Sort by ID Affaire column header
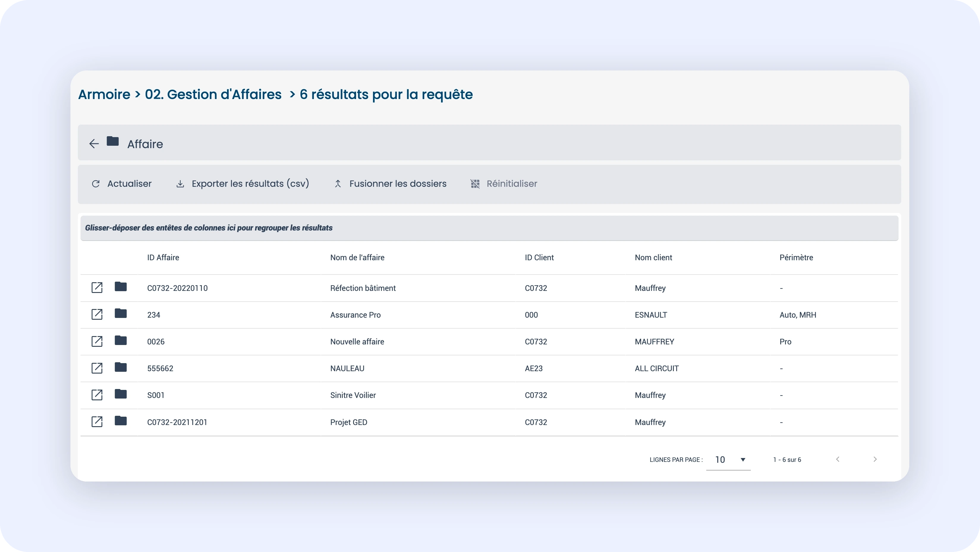 point(163,258)
